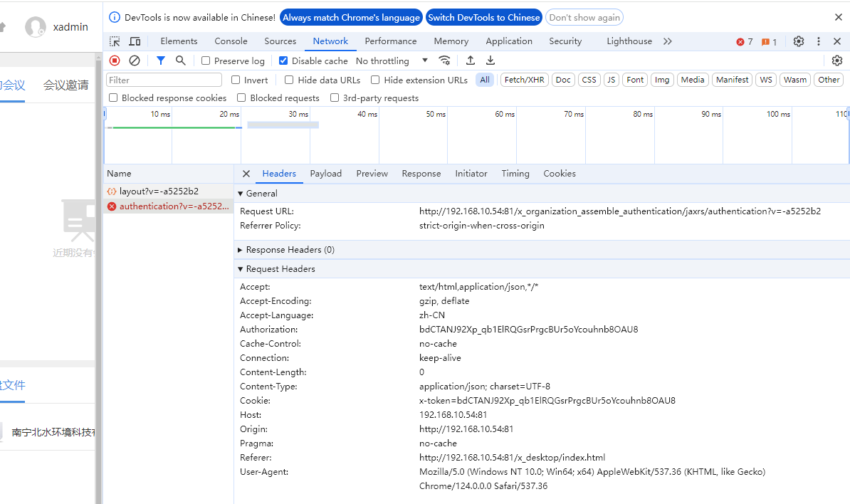Open the Console panel tab
Image resolution: width=850 pixels, height=504 pixels.
(x=231, y=41)
